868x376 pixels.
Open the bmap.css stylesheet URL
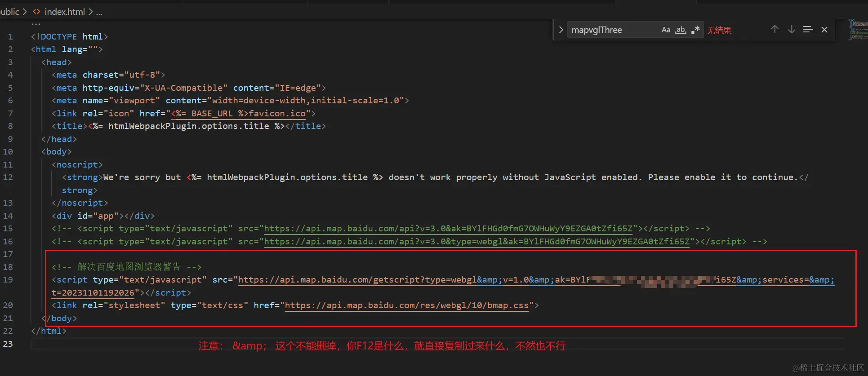pyautogui.click(x=407, y=305)
